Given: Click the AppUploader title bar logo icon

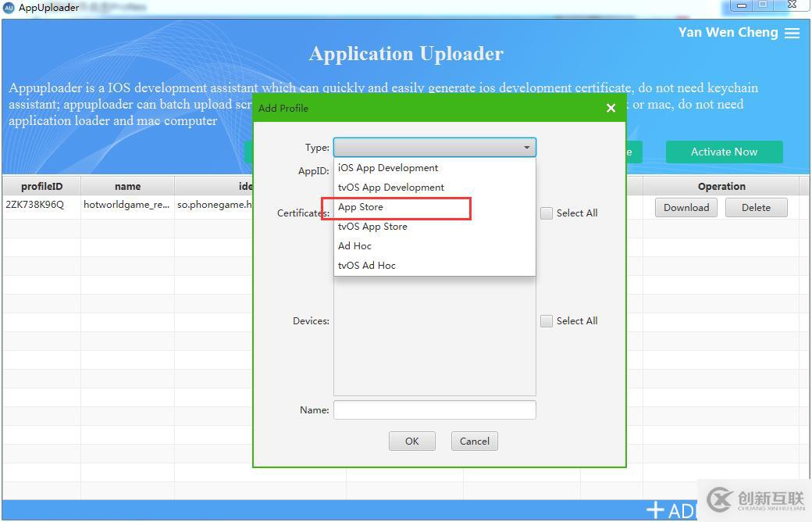Looking at the screenshot, I should [x=9, y=7].
